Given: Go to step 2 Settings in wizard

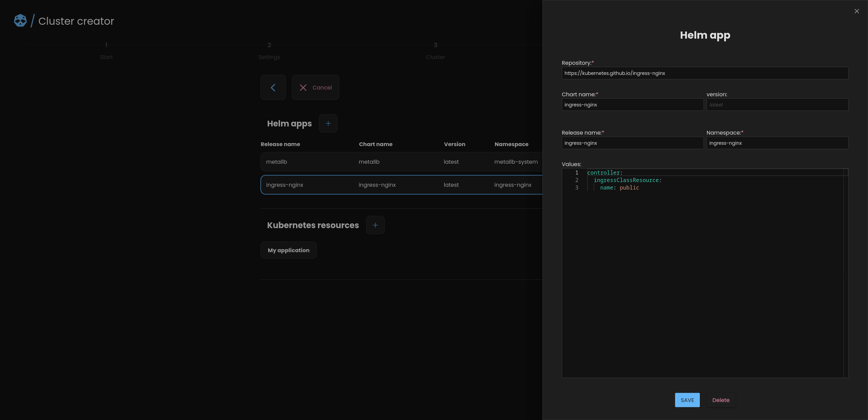Looking at the screenshot, I should 269,51.
